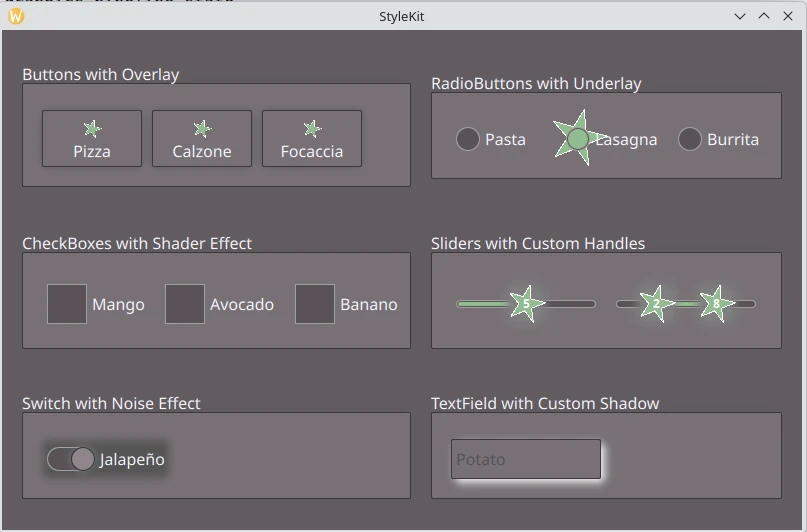807x532 pixels.
Task: Click the app icon in title bar
Action: [x=16, y=16]
